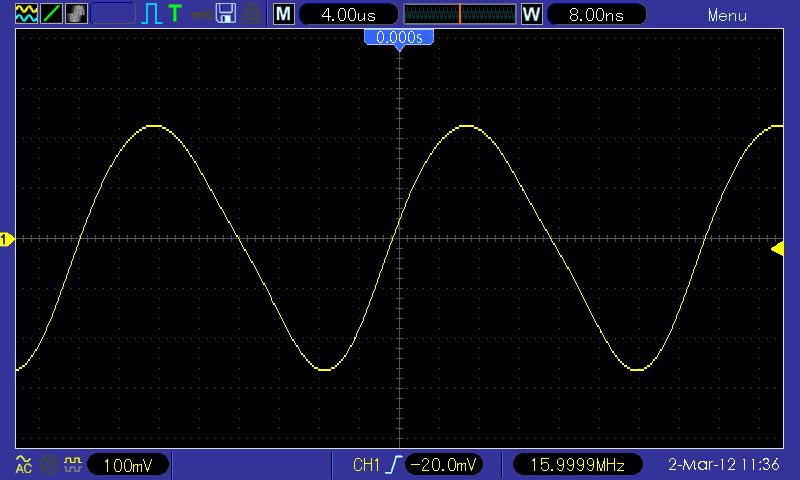Viewport: 800px width, 480px height.
Task: Click the rising edge trigger slope icon
Action: (393, 464)
